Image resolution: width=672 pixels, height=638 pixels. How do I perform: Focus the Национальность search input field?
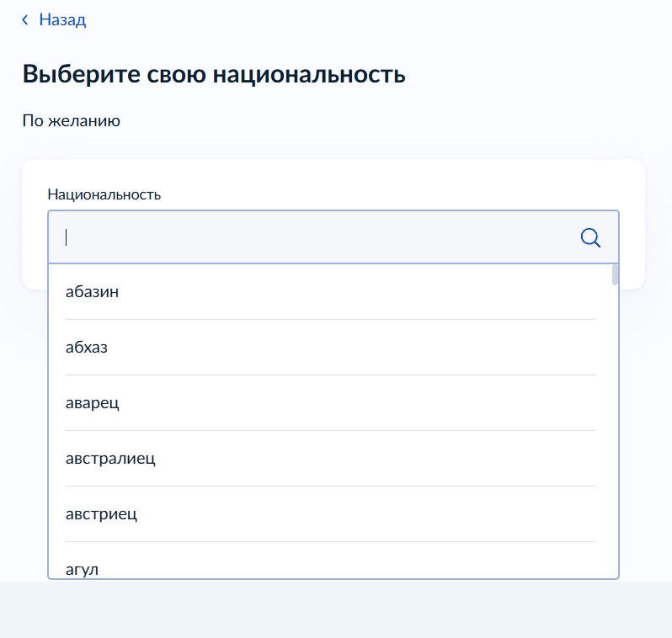[320, 238]
